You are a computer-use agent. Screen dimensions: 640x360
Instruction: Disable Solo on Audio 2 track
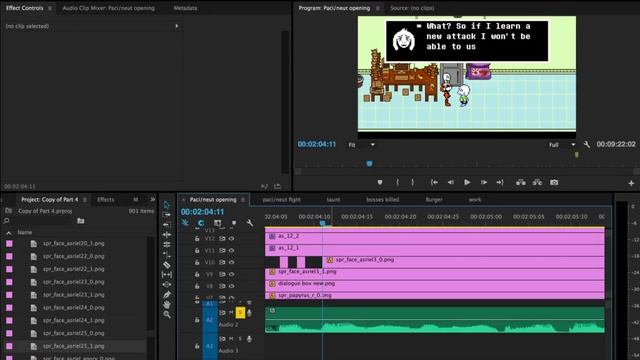(x=240, y=313)
